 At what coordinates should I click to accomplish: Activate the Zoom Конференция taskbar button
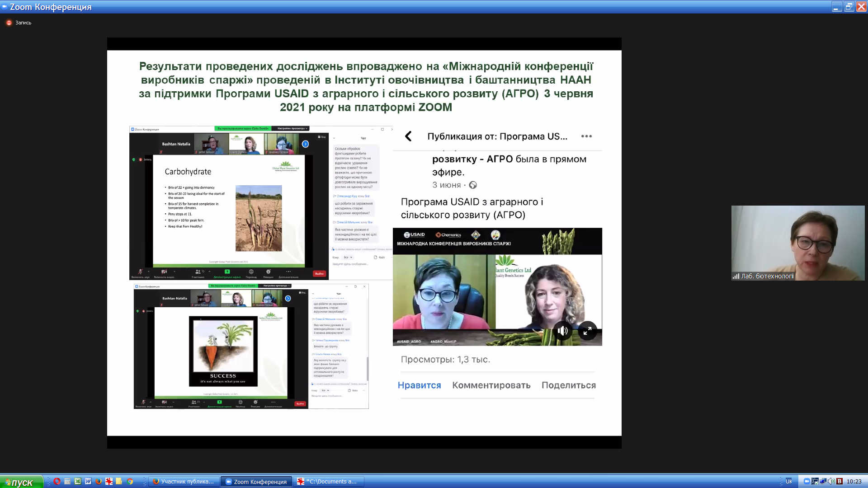[256, 482]
